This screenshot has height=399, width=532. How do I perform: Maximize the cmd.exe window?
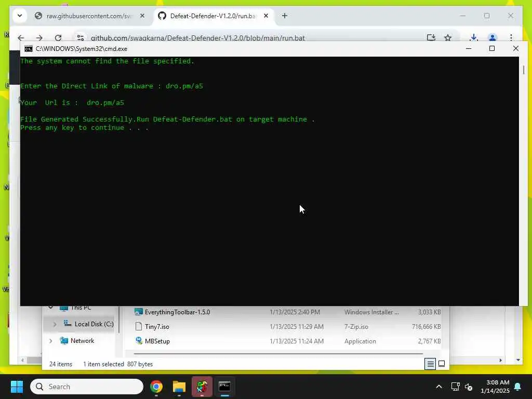[492, 48]
